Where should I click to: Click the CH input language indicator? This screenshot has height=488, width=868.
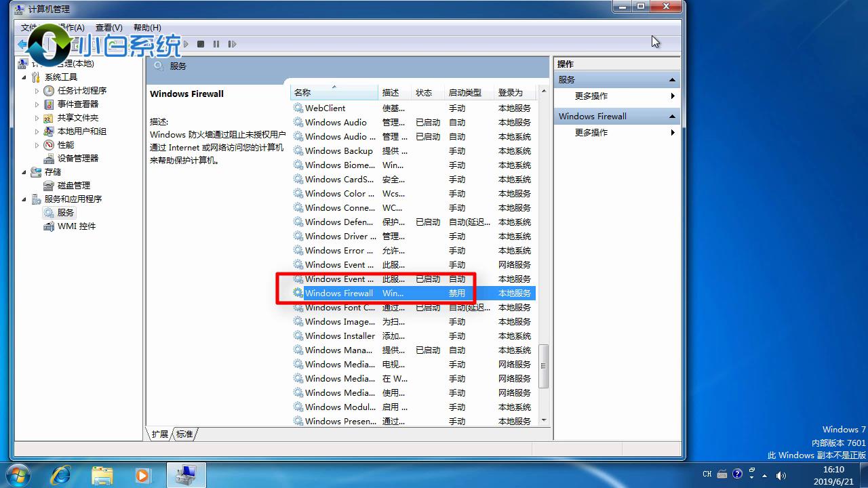tap(707, 474)
